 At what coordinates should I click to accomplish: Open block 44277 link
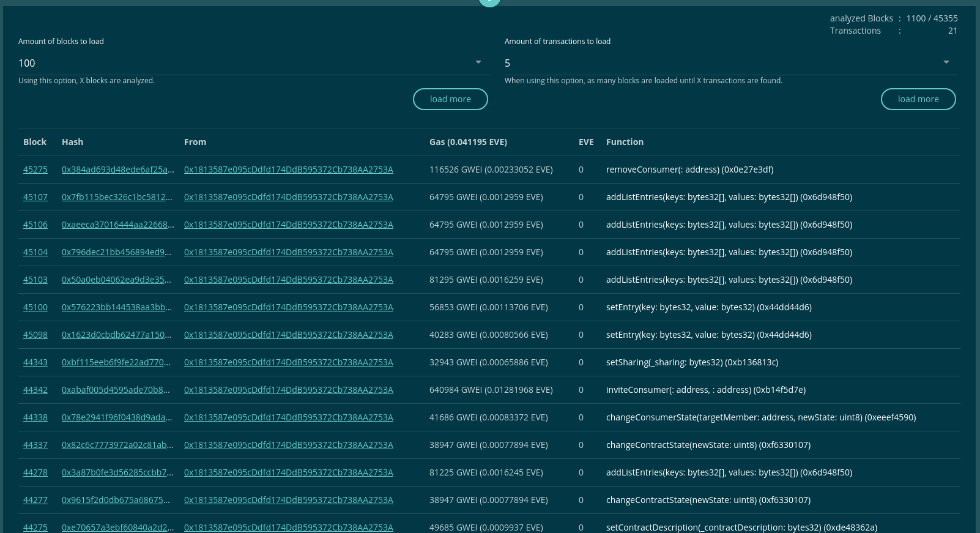pyautogui.click(x=35, y=500)
